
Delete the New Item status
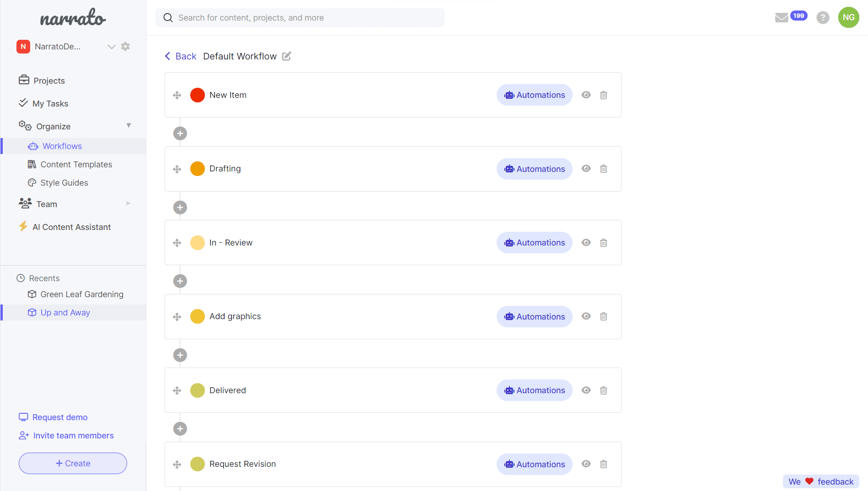pyautogui.click(x=604, y=95)
